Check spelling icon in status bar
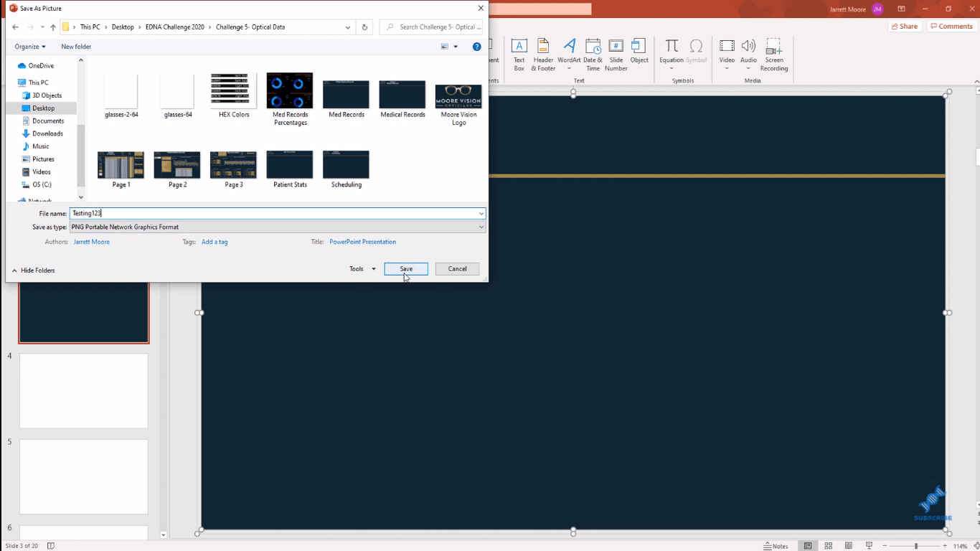Screen dimensions: 980x551 [x=50, y=546]
